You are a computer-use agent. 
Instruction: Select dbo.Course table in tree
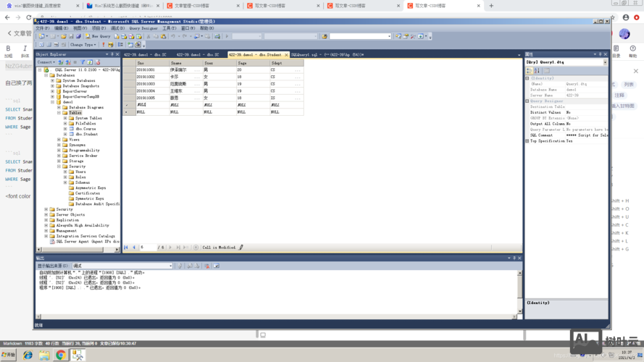(85, 129)
